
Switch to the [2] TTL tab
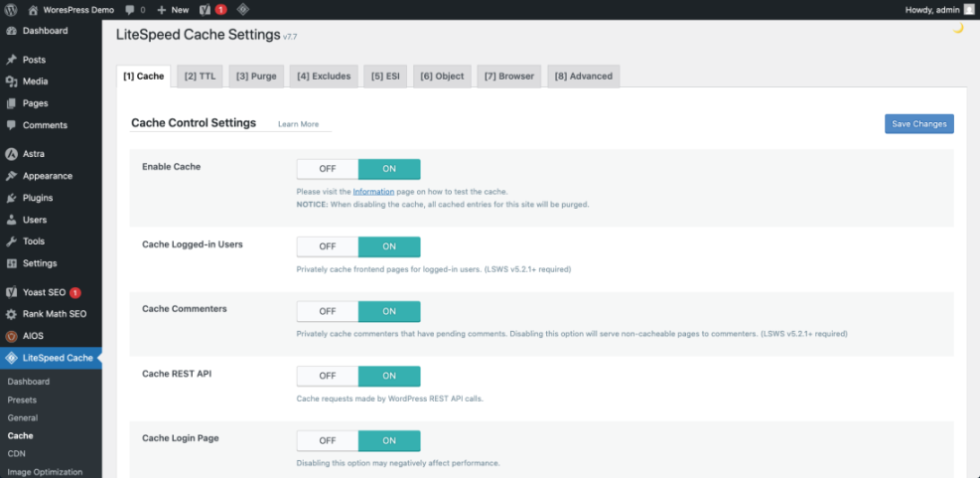[x=200, y=77]
